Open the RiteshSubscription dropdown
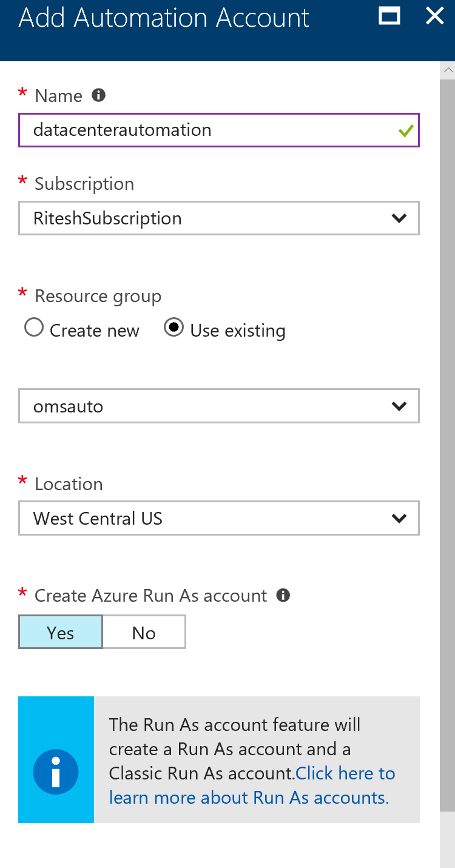This screenshot has width=455, height=868. [219, 218]
